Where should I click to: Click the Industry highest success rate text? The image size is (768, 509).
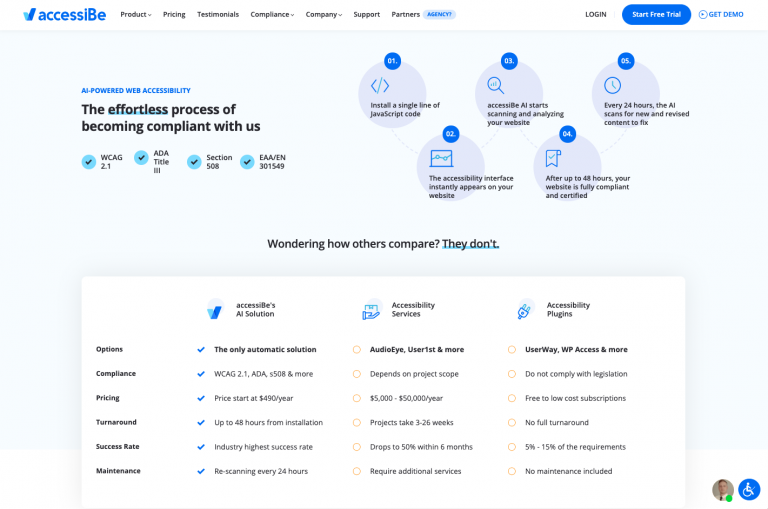(x=264, y=447)
